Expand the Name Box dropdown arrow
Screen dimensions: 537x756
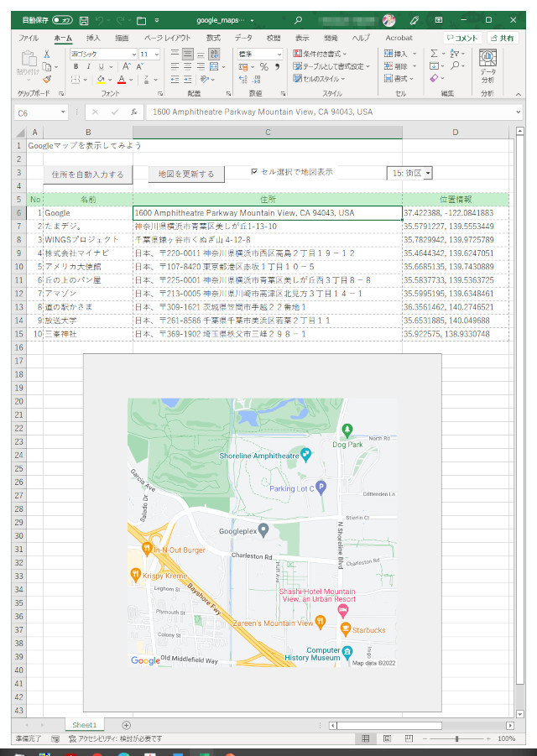tap(63, 112)
